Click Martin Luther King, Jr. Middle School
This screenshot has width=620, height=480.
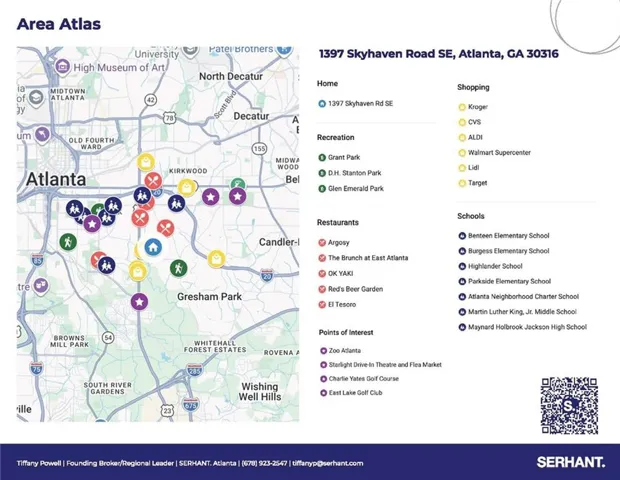[522, 312]
